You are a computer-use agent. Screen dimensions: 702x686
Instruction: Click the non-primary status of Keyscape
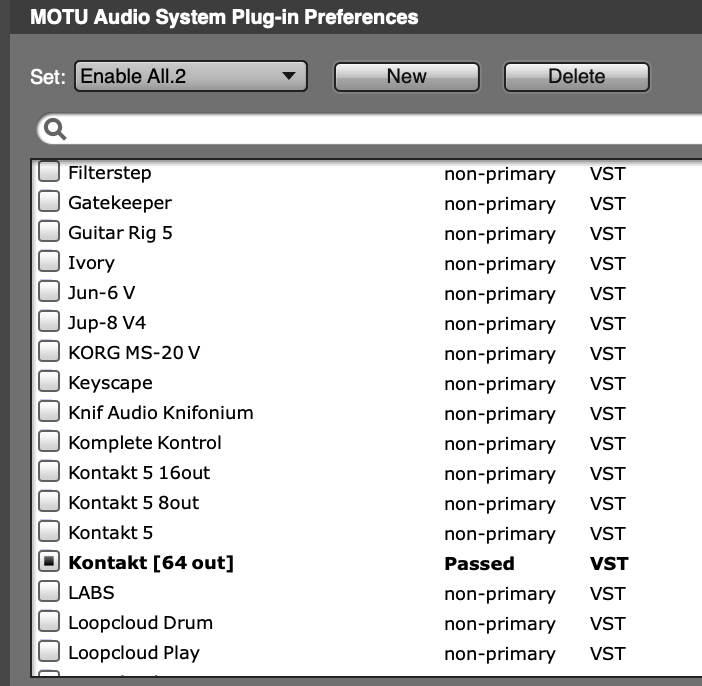(500, 385)
